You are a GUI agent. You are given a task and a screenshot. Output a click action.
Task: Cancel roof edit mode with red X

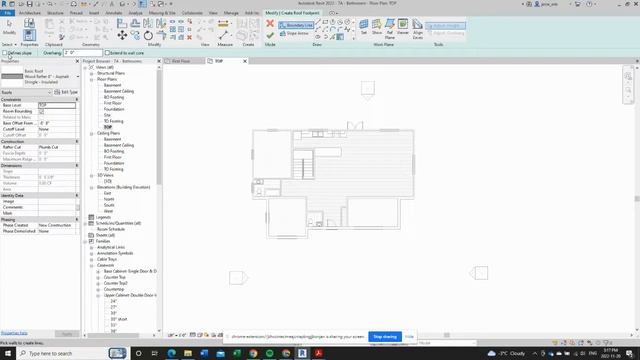point(270,23)
